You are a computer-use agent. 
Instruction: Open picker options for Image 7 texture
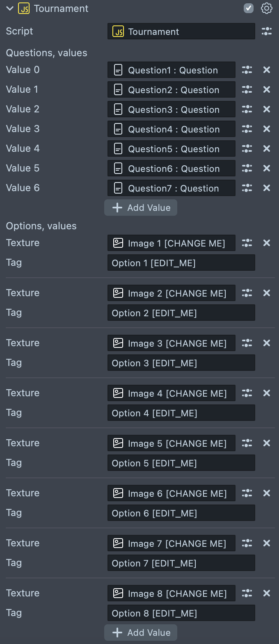[247, 544]
